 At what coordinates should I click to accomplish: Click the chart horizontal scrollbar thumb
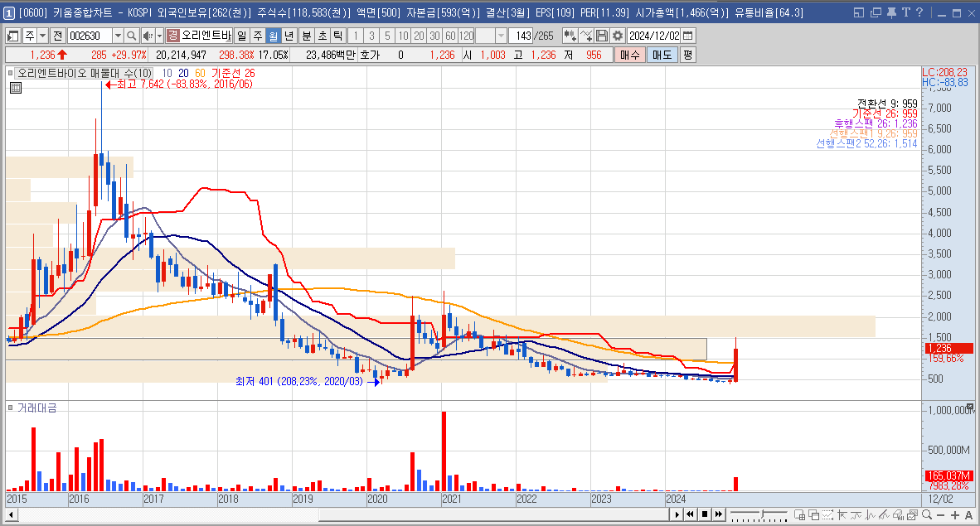pyautogui.click(x=494, y=515)
